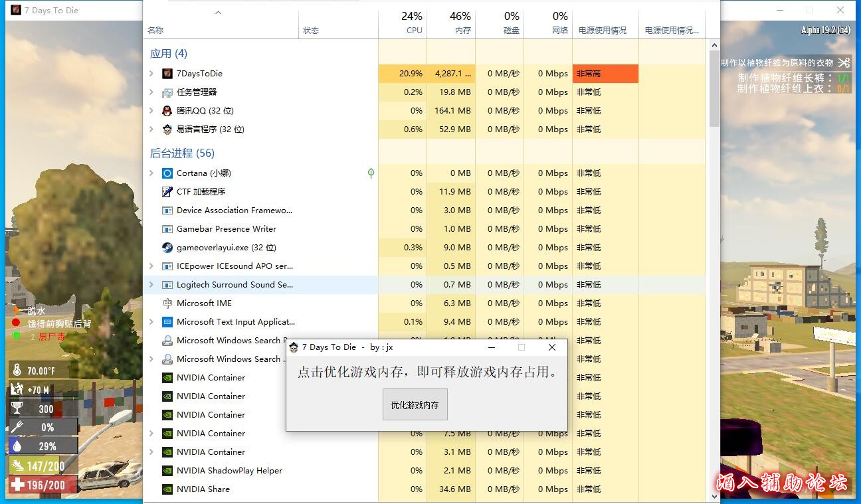Expand the 任务管理器 process row
The height and width of the screenshot is (504, 861).
click(x=151, y=92)
